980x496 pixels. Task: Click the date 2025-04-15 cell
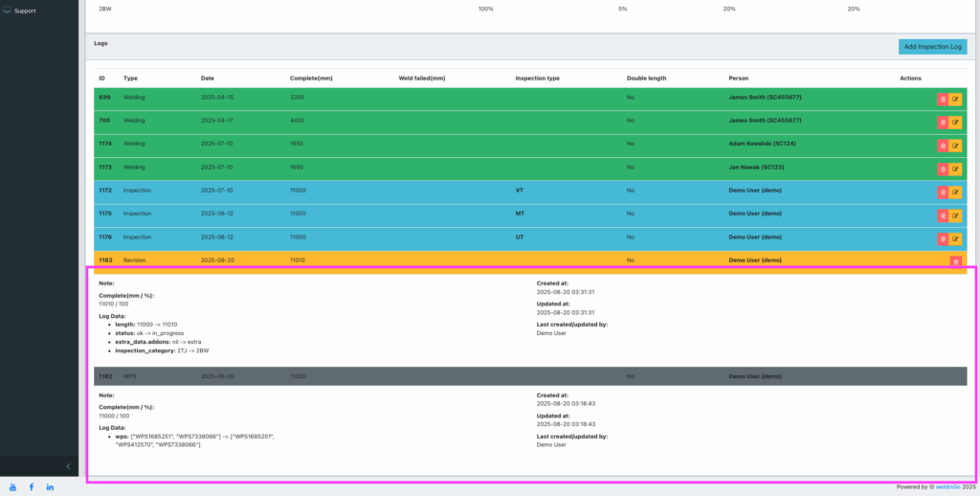coord(216,98)
